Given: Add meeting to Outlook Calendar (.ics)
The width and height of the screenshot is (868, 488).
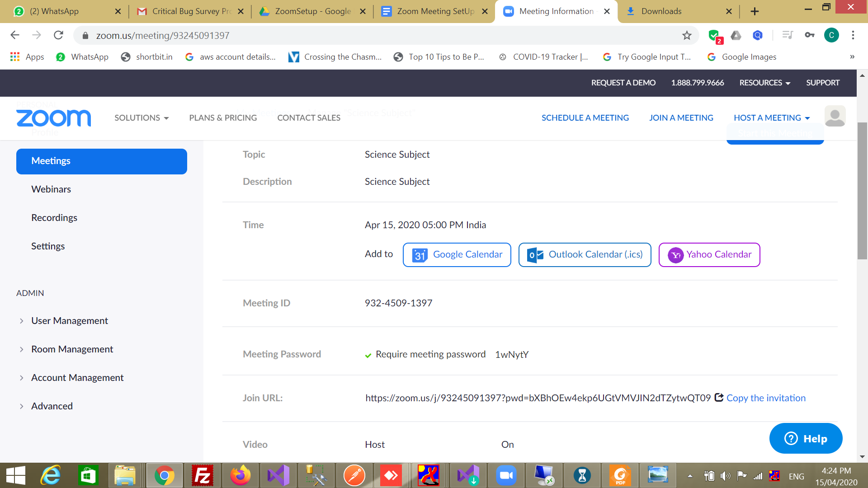Looking at the screenshot, I should [x=585, y=255].
